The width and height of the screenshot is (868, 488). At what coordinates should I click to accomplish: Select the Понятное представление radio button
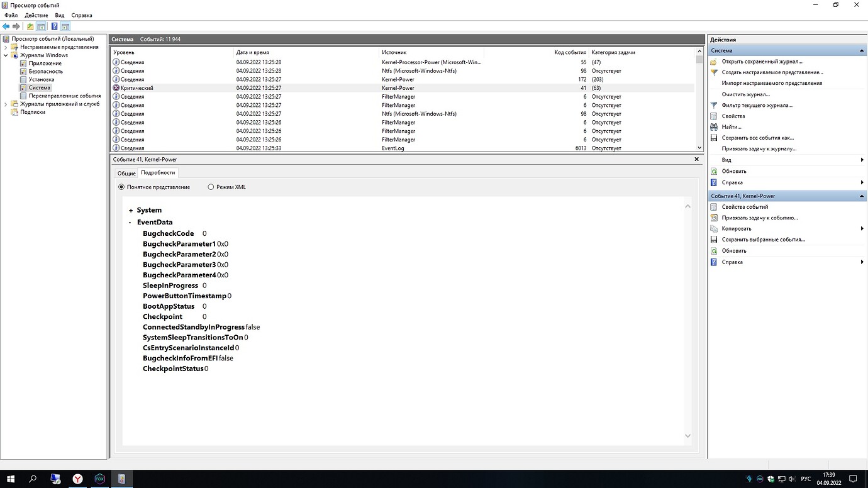tap(121, 187)
